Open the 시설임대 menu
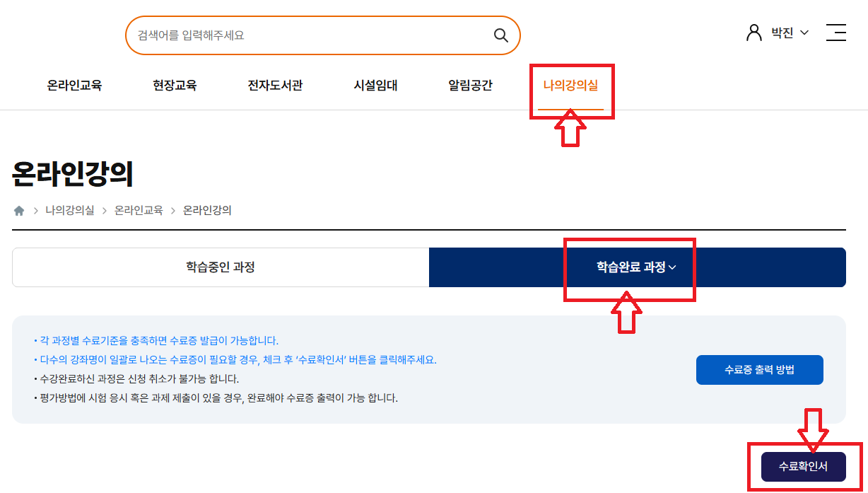The image size is (868, 493). click(x=375, y=85)
